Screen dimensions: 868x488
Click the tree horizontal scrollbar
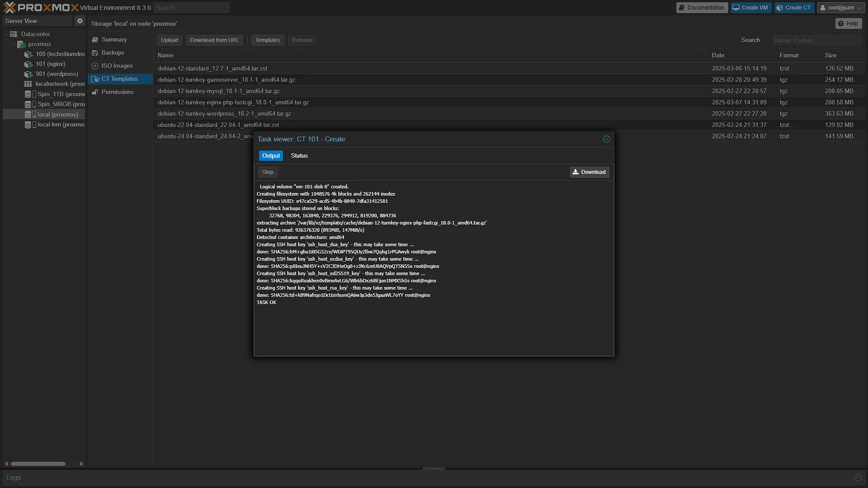[38, 464]
